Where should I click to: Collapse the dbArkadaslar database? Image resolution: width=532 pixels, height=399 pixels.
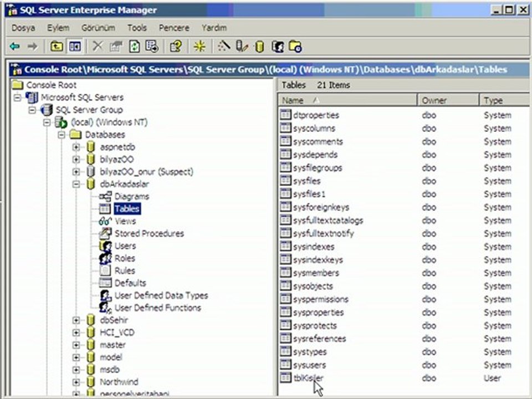click(76, 184)
